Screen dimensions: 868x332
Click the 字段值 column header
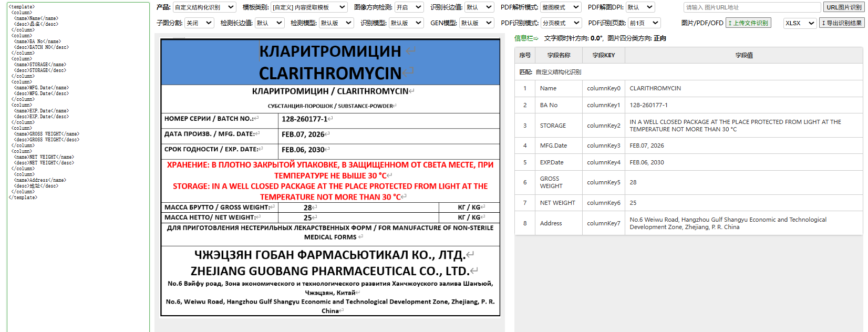[x=744, y=55]
